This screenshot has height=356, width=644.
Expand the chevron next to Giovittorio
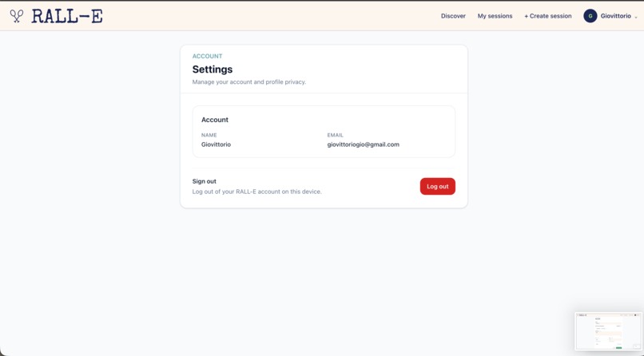(x=636, y=18)
